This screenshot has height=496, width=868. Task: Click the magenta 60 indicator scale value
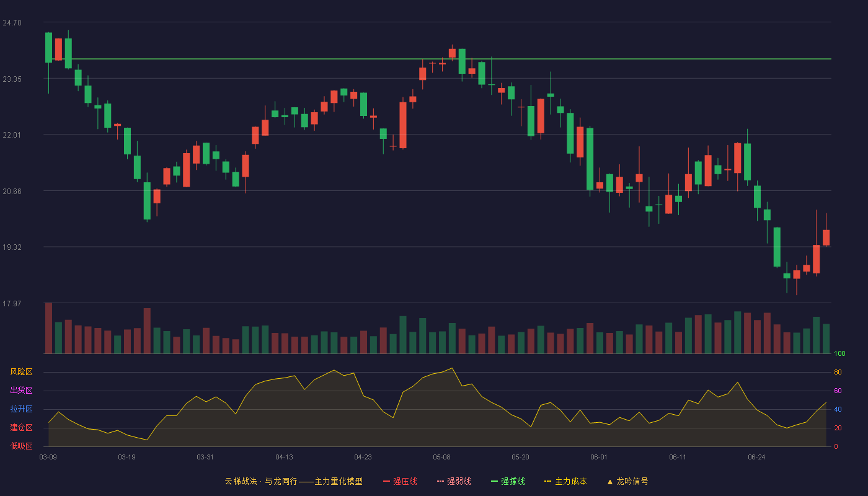[838, 391]
